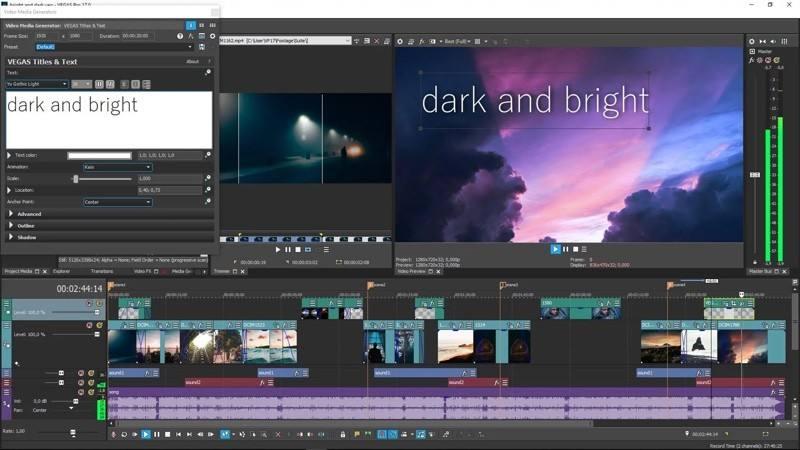Open the Anchor Point Center dropdown
The image size is (800, 450).
(117, 202)
